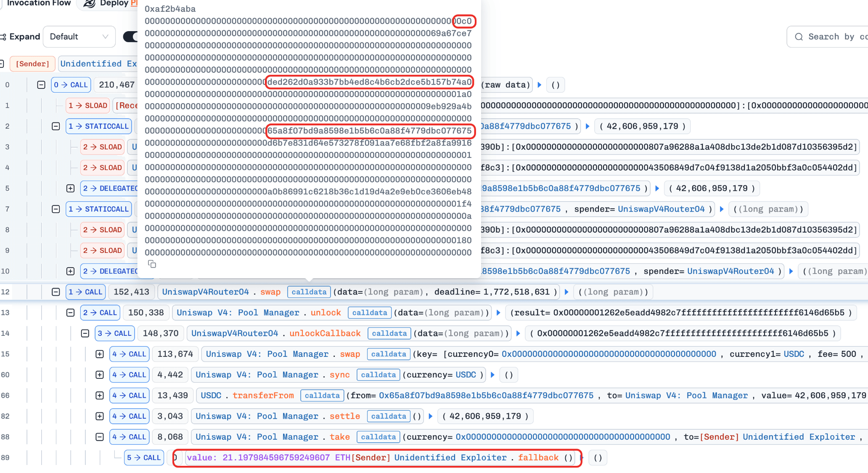The image size is (868, 473).
Task: Click the Sender label tag at top
Action: 32,64
